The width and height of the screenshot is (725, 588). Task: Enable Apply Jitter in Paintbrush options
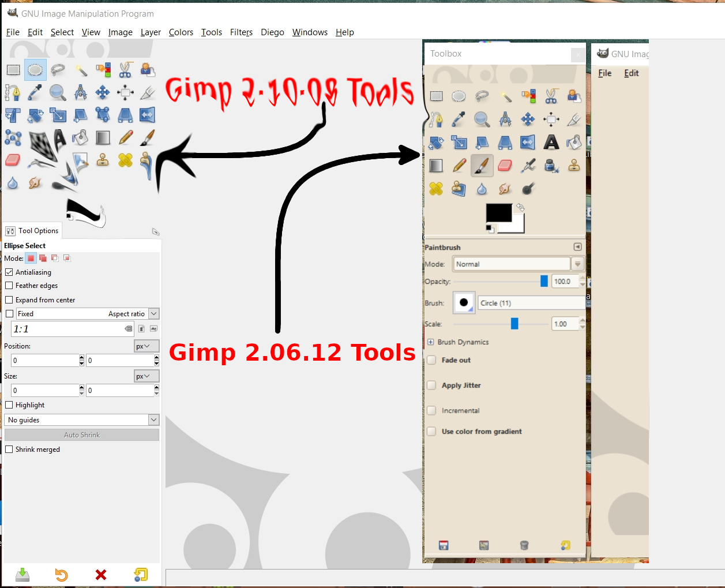tap(431, 385)
